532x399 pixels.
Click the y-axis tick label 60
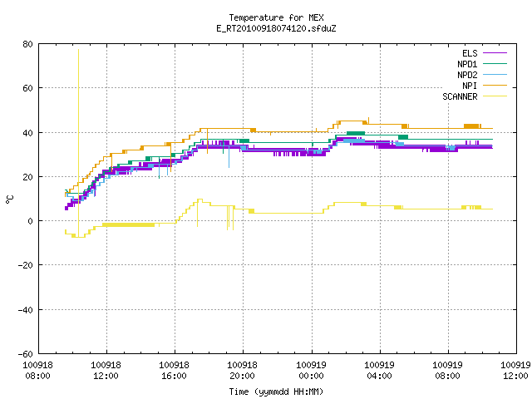click(27, 88)
